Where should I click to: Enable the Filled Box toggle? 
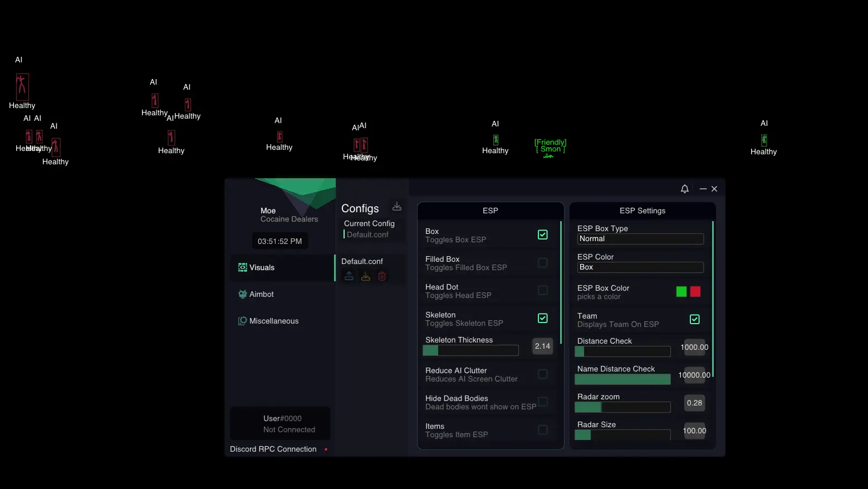point(542,262)
